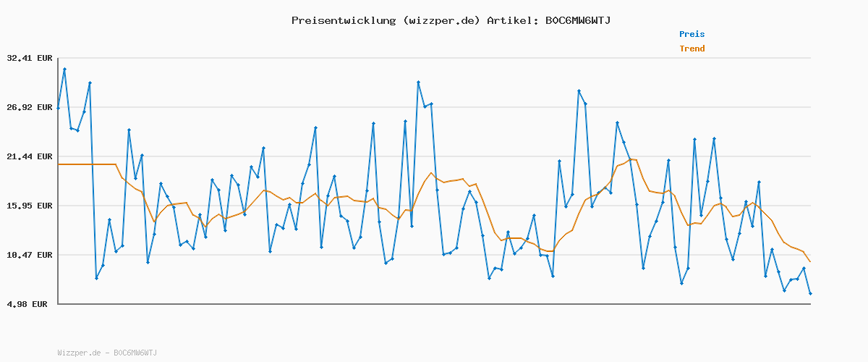
Task: Select (wizzper.de) in the chart title
Action: point(441,20)
